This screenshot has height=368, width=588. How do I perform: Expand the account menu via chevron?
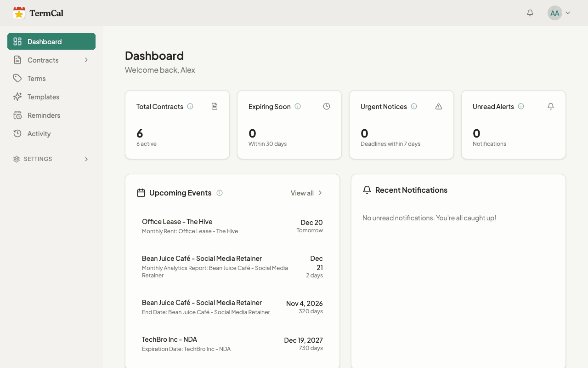tap(568, 13)
